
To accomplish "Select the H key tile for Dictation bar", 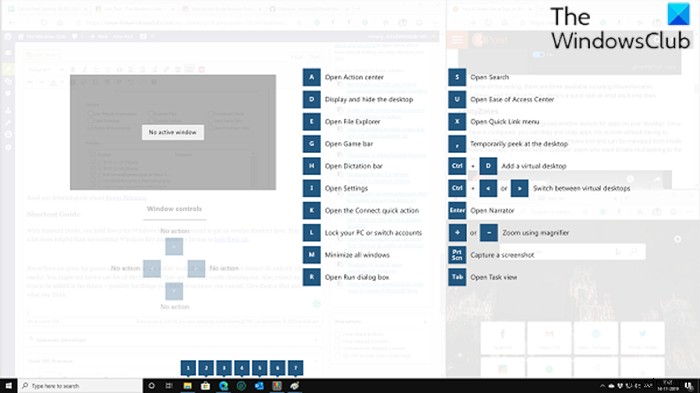I will (x=312, y=166).
